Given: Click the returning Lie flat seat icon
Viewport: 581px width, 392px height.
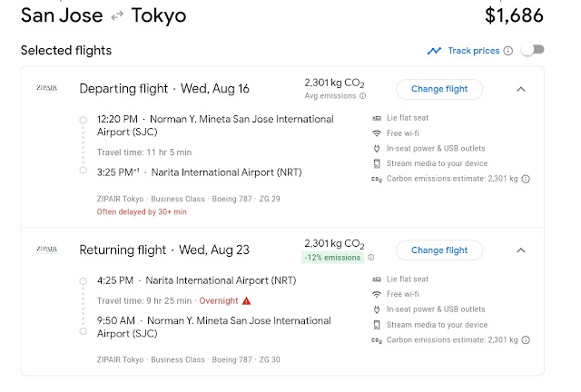Looking at the screenshot, I should click(376, 279).
